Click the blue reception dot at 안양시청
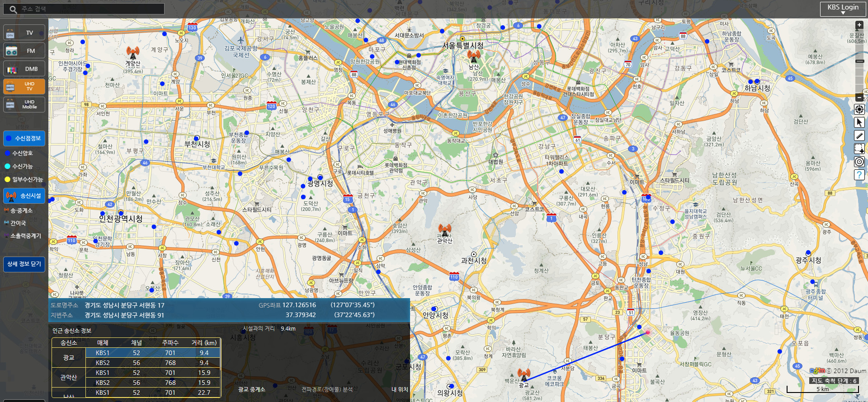868x402 pixels. [434, 309]
